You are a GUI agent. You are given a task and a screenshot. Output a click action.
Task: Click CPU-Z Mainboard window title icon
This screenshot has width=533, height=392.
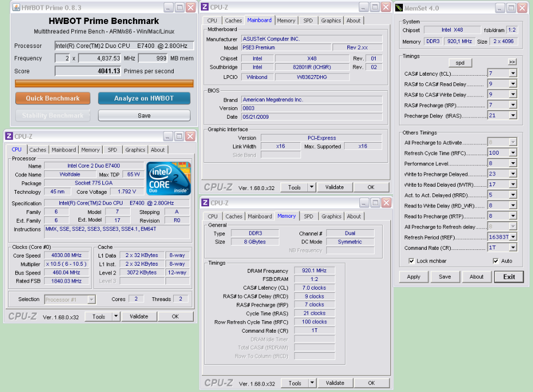tap(205, 7)
